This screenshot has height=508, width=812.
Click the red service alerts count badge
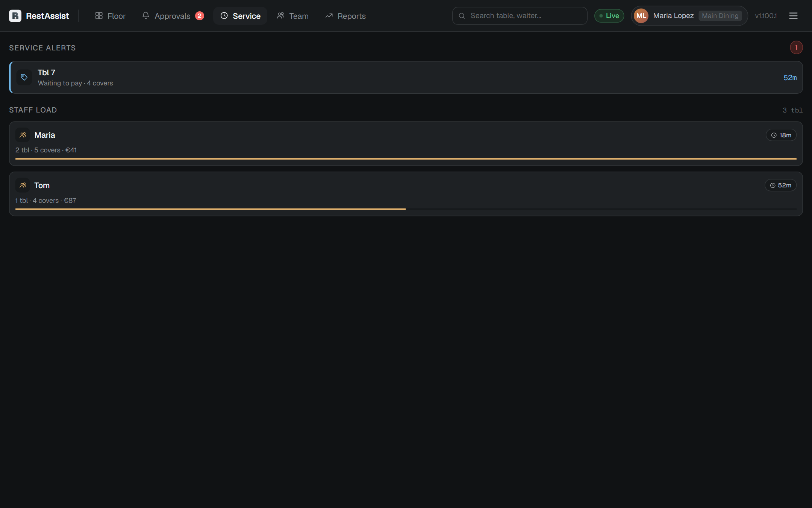click(796, 47)
